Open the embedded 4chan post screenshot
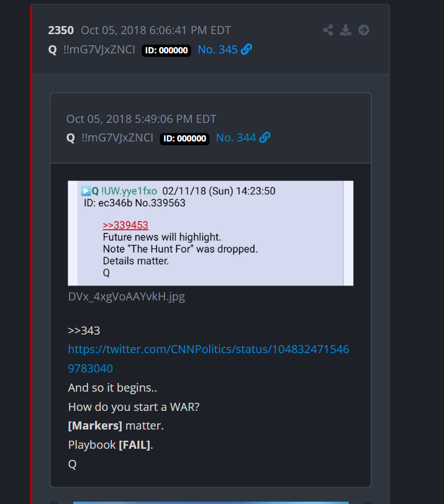Screen dimensions: 444x504 pos(211,233)
